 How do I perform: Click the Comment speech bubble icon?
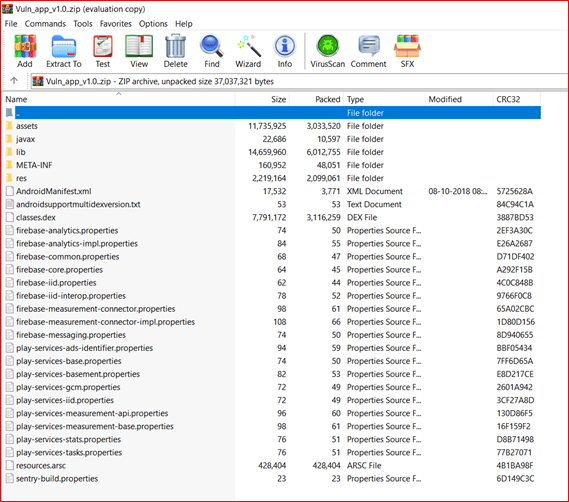point(369,46)
